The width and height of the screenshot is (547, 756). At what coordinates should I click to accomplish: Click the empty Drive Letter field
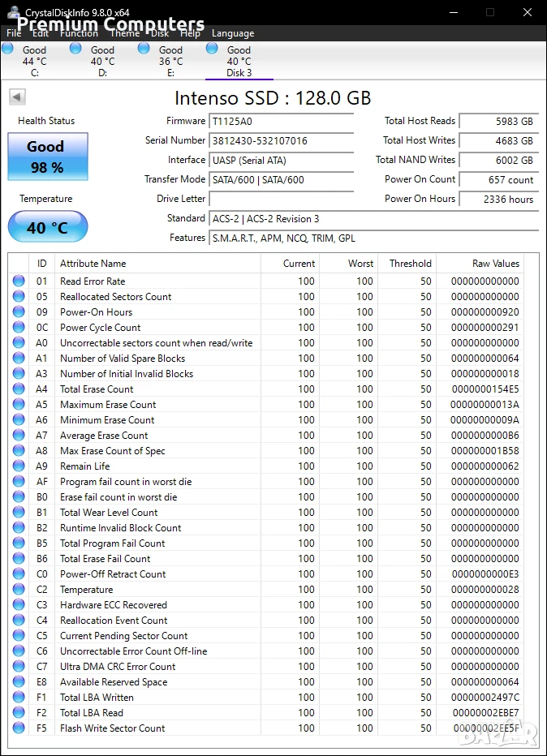282,199
